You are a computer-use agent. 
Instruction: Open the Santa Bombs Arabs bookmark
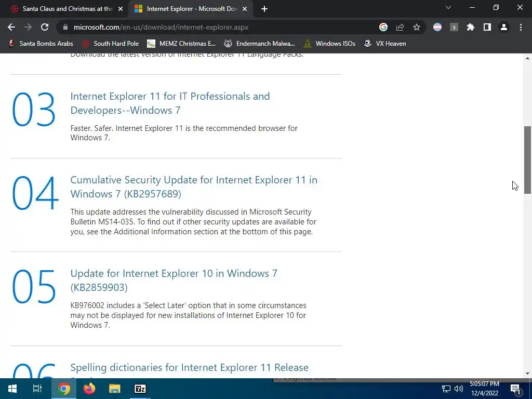click(41, 44)
